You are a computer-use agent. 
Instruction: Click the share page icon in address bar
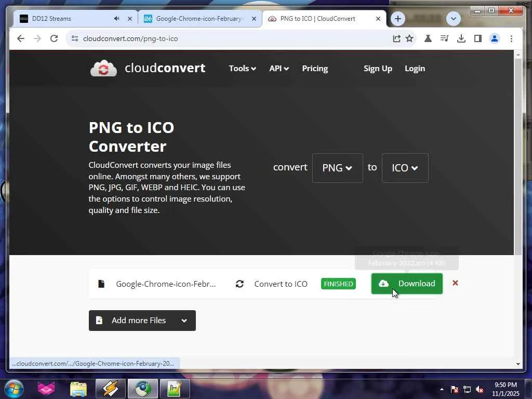(396, 38)
